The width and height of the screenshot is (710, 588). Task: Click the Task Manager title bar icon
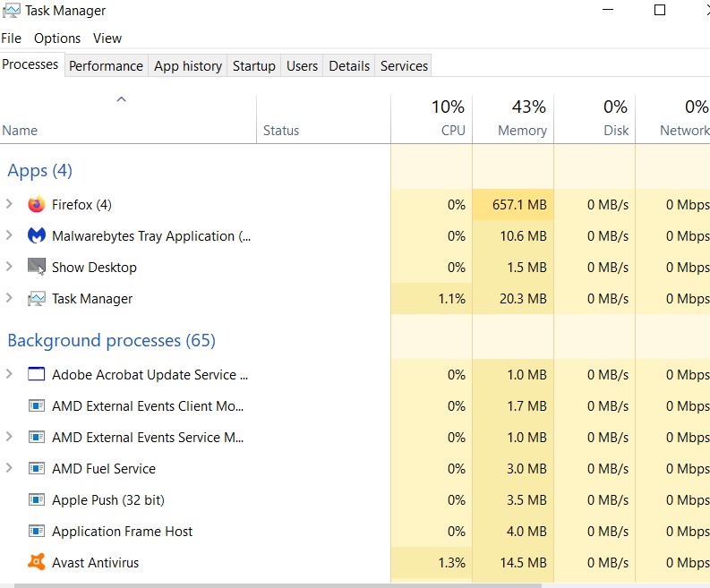[x=11, y=11]
